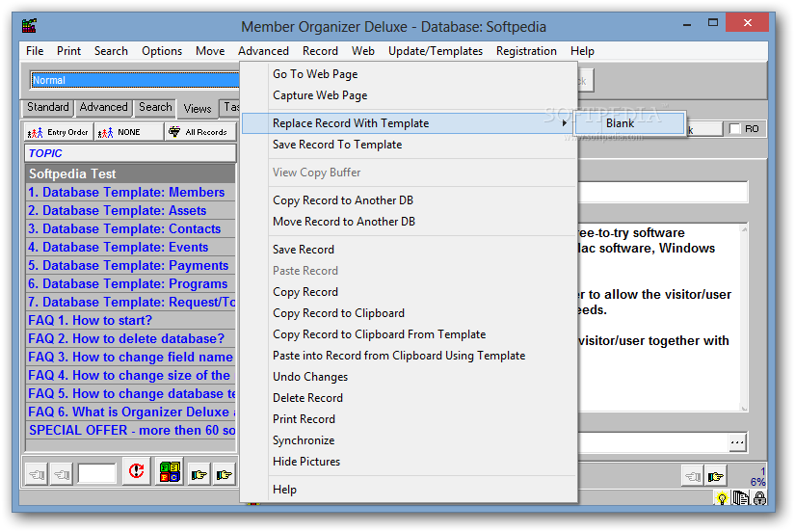Choose Undo Changes
This screenshot has width=795, height=532.
coord(410,377)
